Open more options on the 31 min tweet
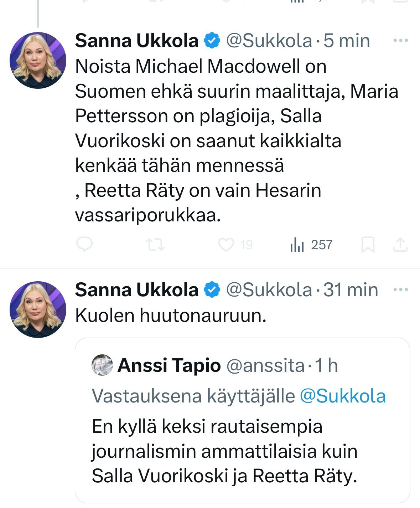The width and height of the screenshot is (420, 508). (400, 289)
